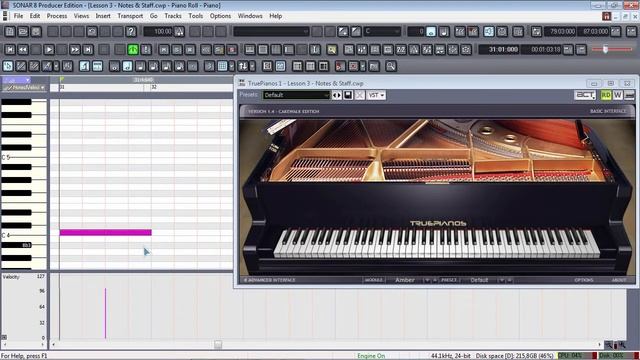
Task: Click the C 5 piano roll key
Action: tap(23, 157)
